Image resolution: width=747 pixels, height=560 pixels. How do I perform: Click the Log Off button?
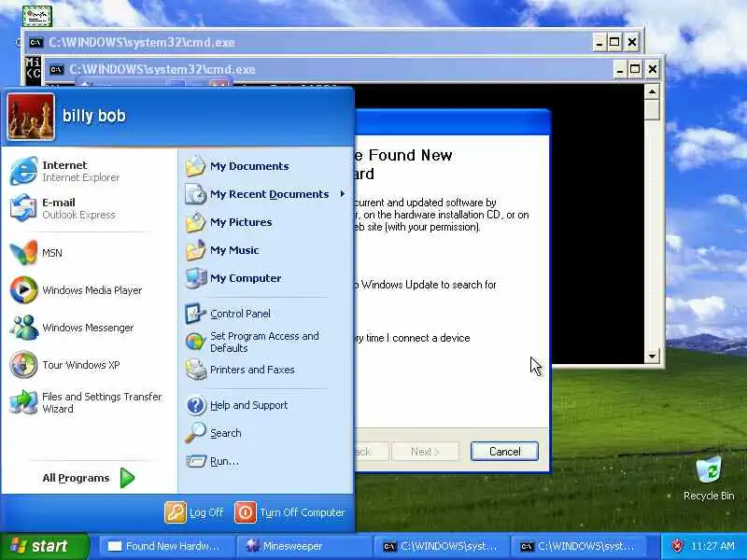pos(194,512)
